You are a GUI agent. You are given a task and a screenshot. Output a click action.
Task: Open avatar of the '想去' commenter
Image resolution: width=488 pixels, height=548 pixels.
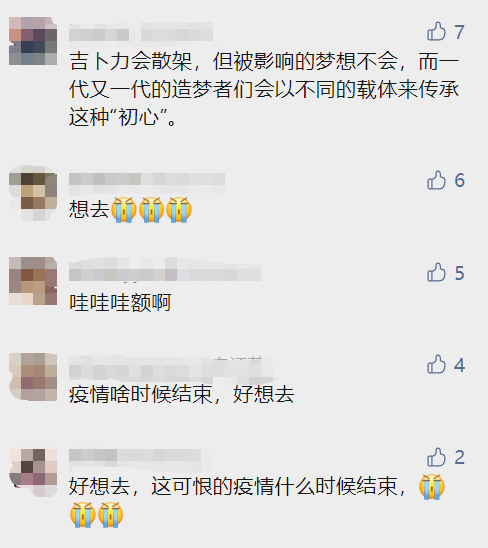point(33,193)
